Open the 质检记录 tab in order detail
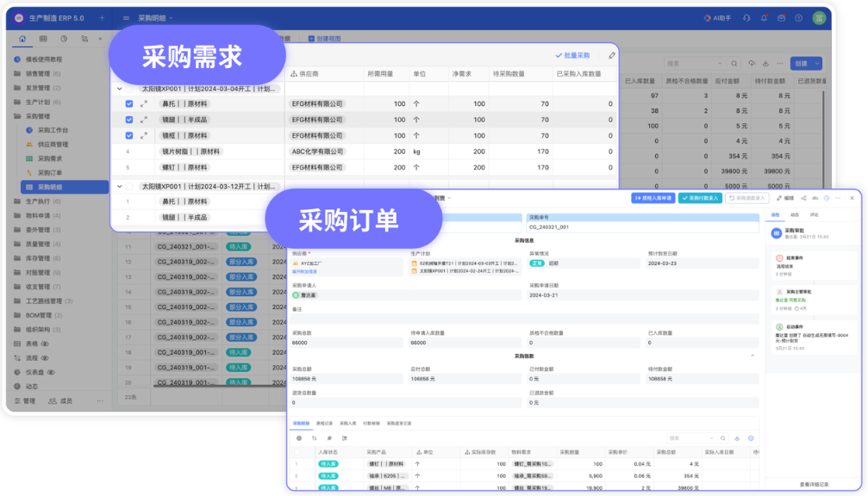 pos(324,424)
